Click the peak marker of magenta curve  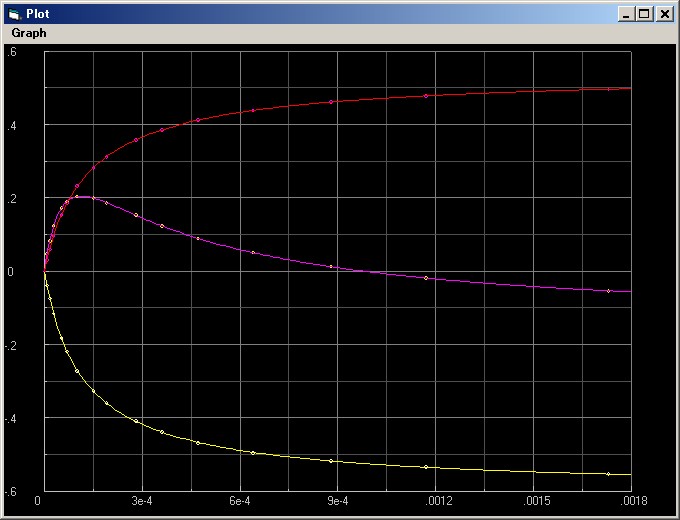pyautogui.click(x=77, y=196)
